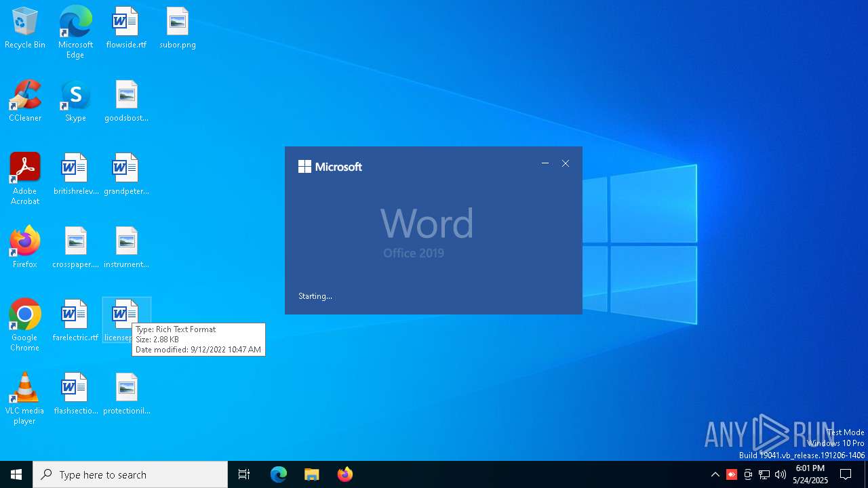Click the taskbar search box

tap(130, 474)
